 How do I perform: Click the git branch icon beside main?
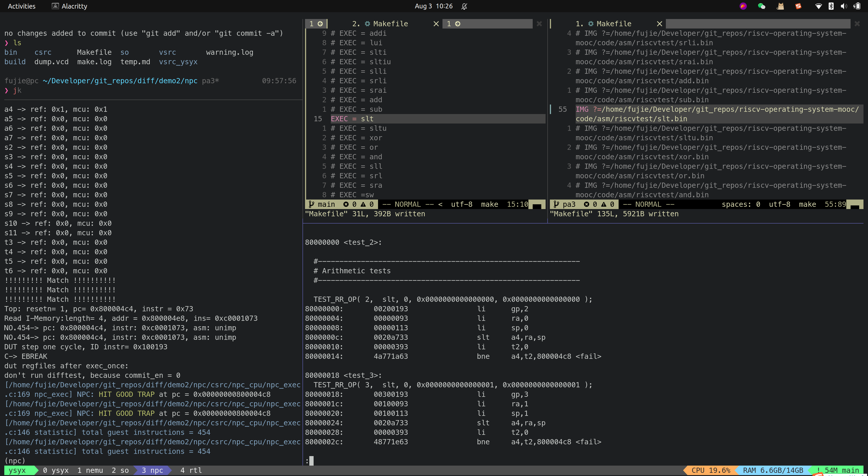point(312,204)
